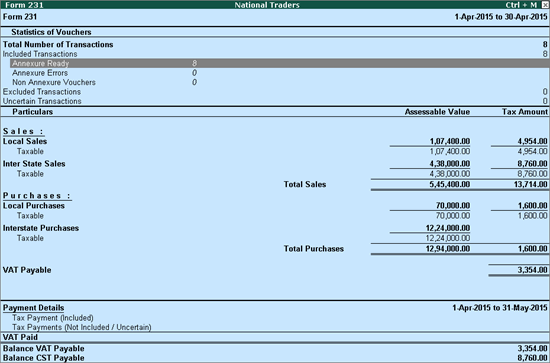Select the Included Transactions row

275,54
